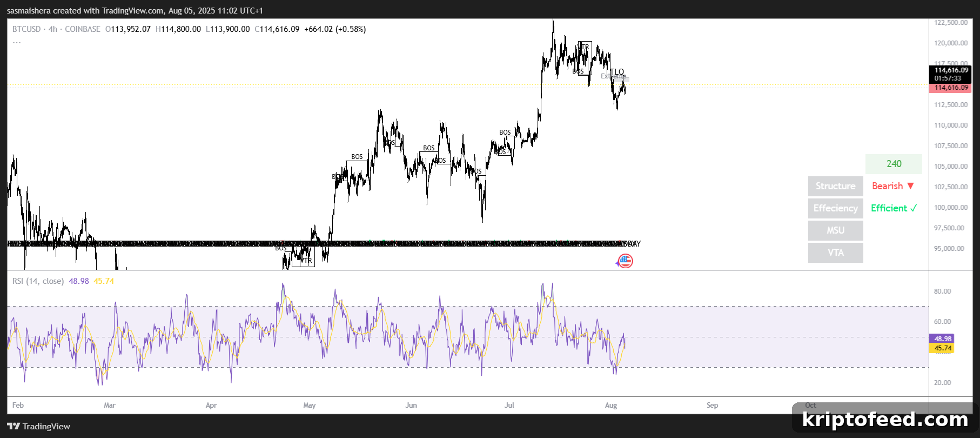
Task: Select the Structure cell in the table
Action: [835, 186]
